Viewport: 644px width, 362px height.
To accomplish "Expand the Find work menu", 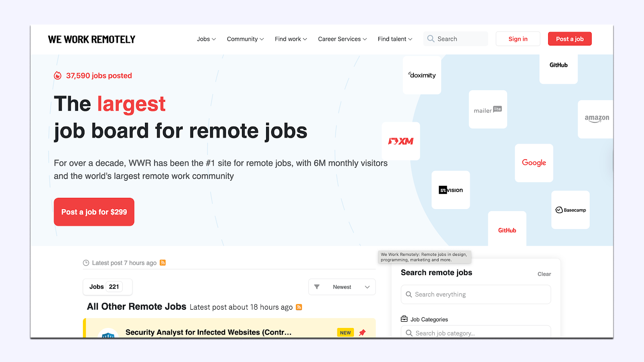I will tap(291, 39).
